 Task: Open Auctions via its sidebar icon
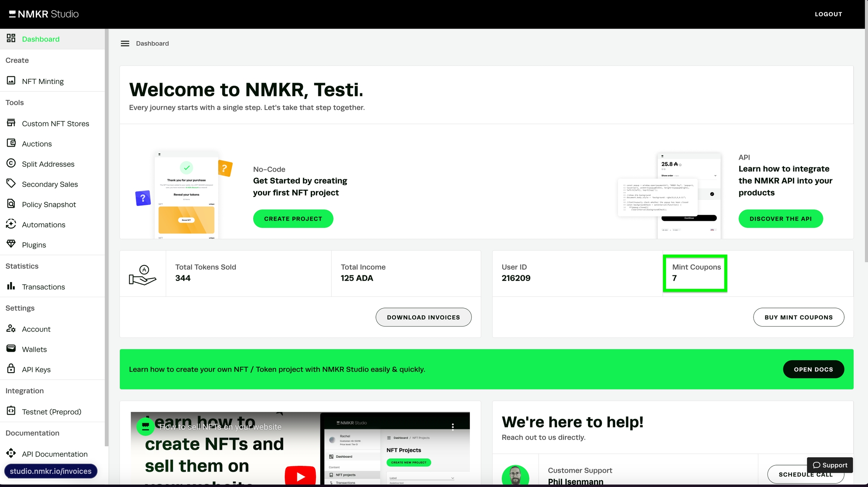11,143
